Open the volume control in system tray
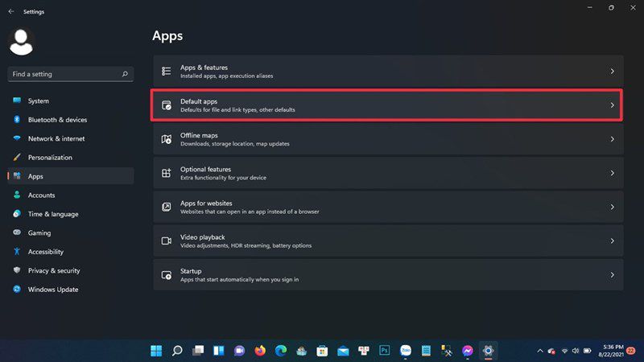This screenshot has width=644, height=362. 576,351
